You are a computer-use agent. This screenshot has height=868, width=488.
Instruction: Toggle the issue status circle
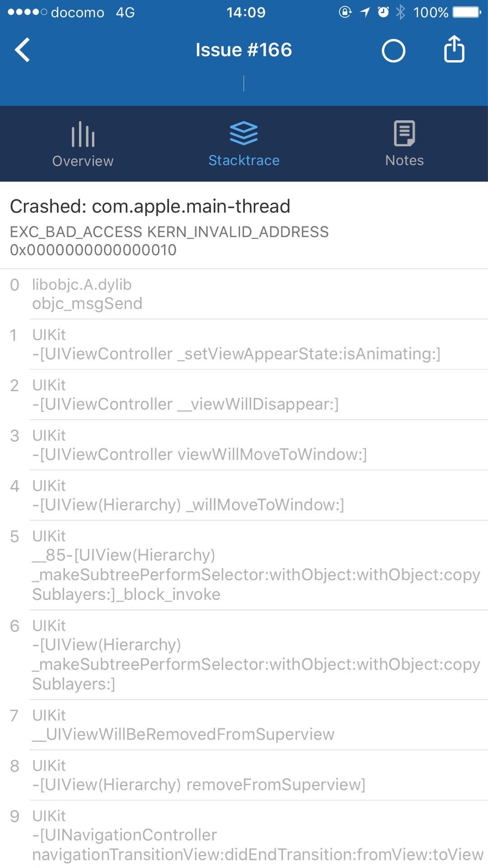click(393, 50)
